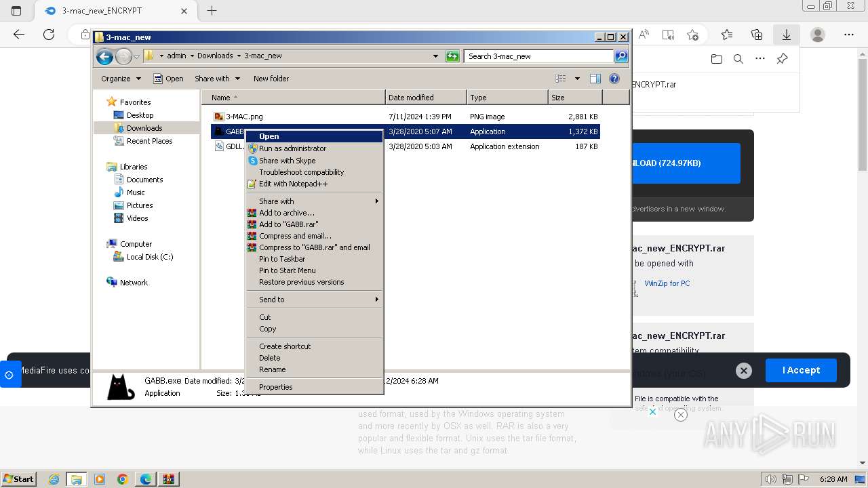This screenshot has width=868, height=488.
Task: Open WinRAR taskbar icon
Action: [x=169, y=479]
